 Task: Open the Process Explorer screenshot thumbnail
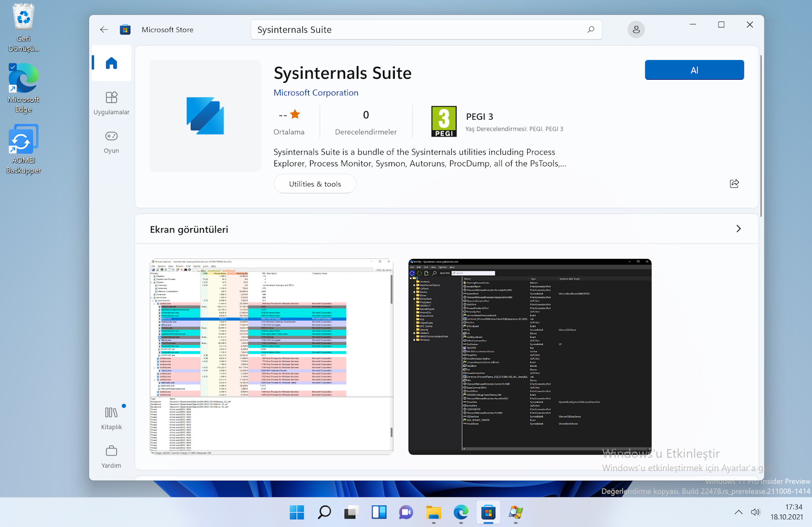click(x=272, y=356)
